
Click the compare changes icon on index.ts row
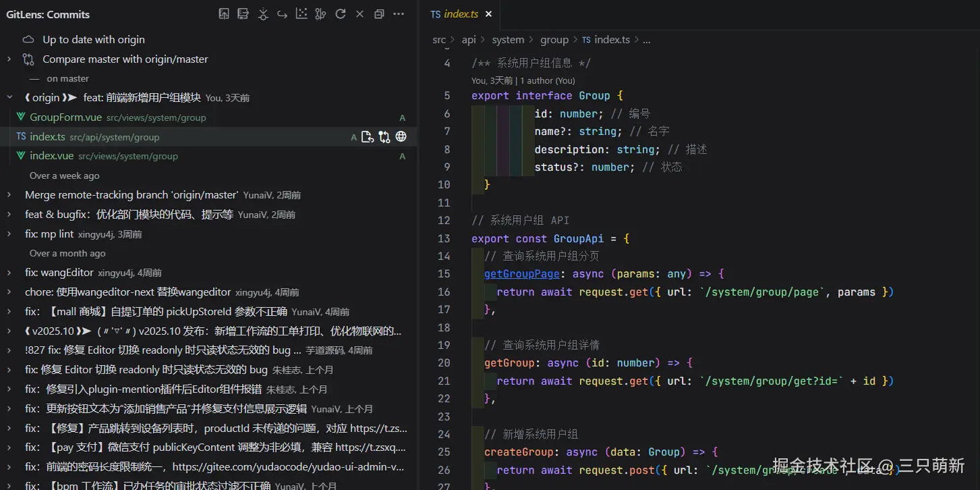[x=384, y=137]
